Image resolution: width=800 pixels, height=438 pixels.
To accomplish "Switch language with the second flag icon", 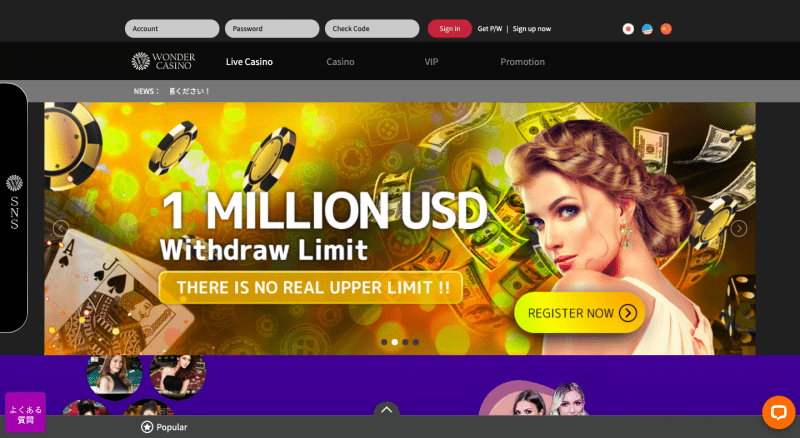I will [x=647, y=29].
